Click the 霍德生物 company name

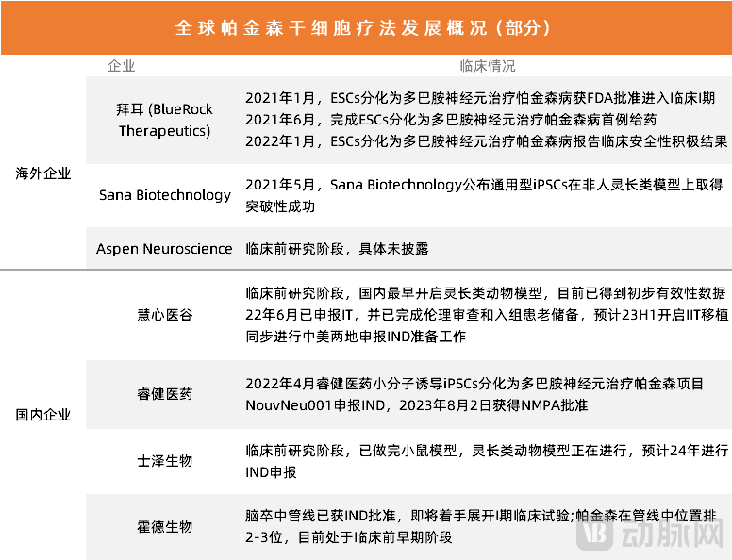[x=165, y=527]
